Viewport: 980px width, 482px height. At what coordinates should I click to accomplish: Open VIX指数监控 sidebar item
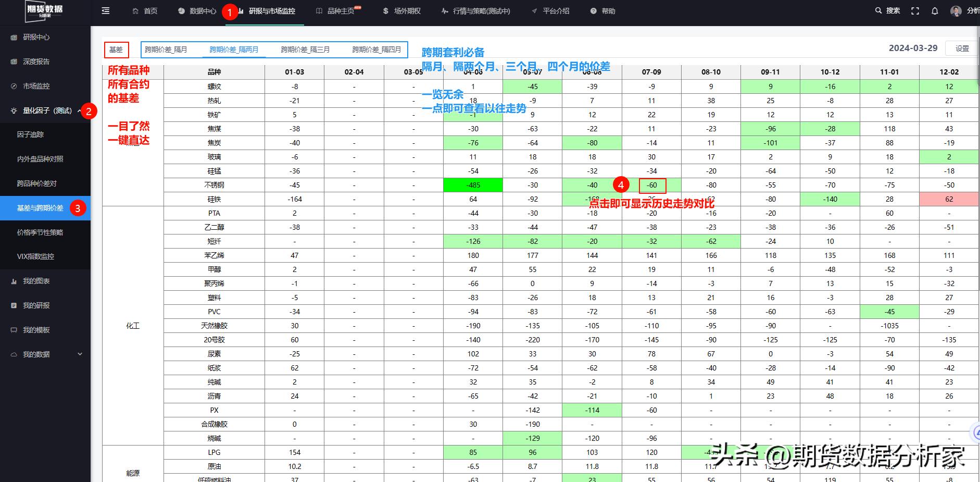pos(35,256)
